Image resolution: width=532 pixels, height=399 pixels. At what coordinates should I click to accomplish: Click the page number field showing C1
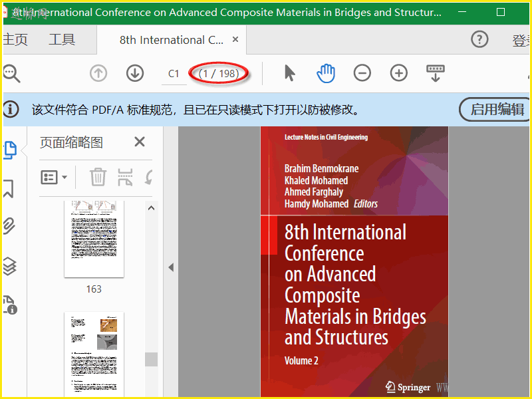[174, 74]
